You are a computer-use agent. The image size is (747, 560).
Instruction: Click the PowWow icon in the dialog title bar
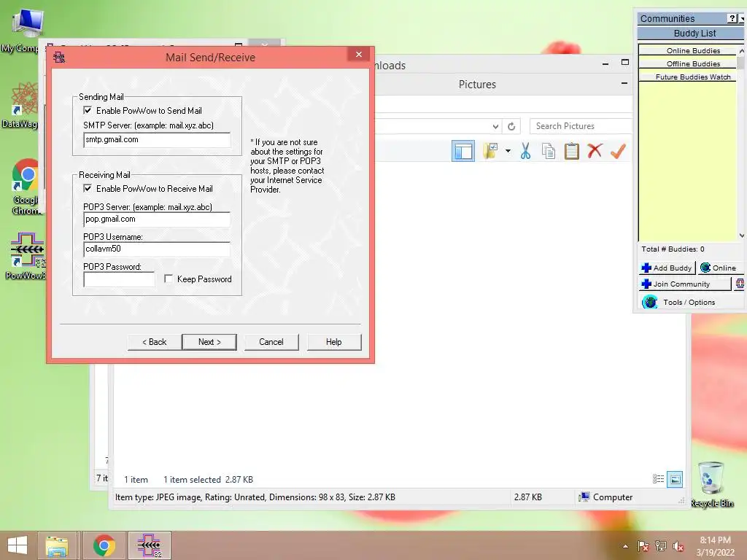(59, 58)
